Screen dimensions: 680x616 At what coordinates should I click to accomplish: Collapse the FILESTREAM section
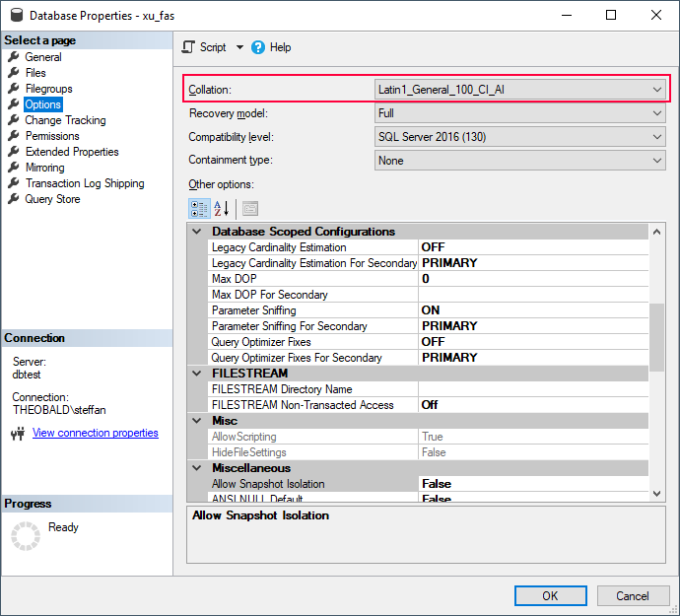tap(197, 374)
